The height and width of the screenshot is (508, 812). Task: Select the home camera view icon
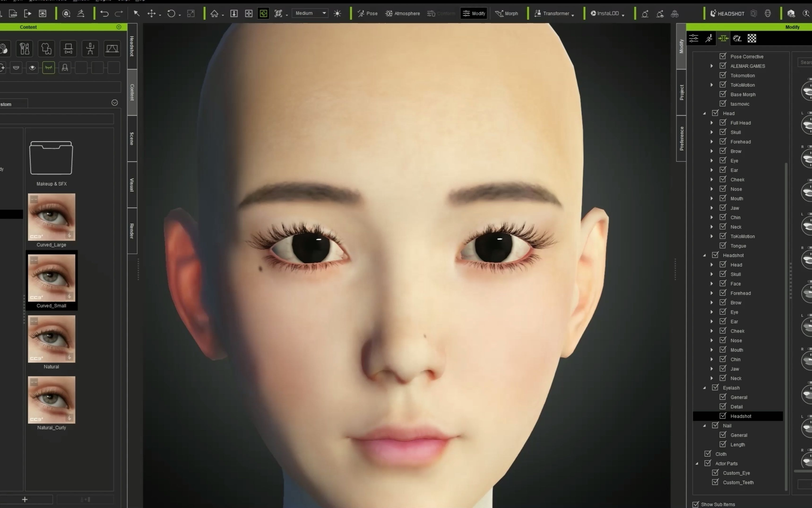tap(214, 13)
